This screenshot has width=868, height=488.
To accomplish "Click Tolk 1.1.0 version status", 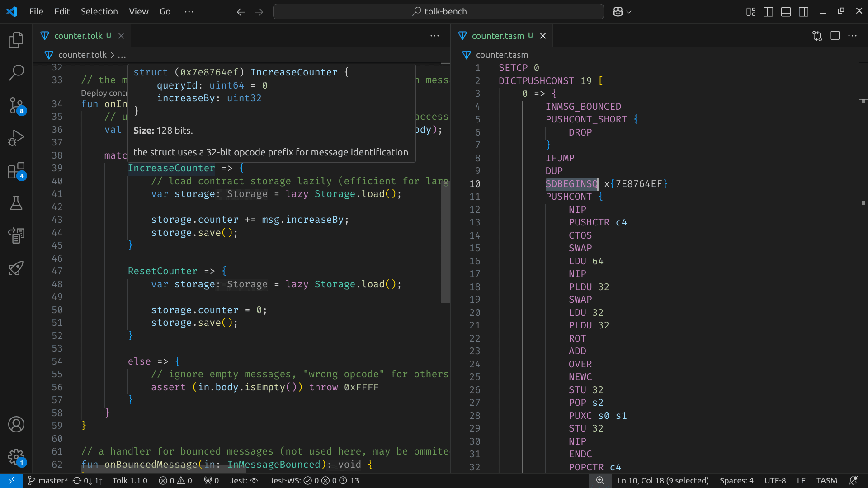I will (130, 481).
